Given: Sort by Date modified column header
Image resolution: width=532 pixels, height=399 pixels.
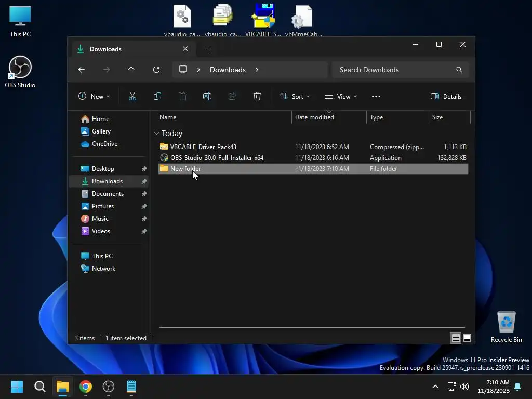Looking at the screenshot, I should [x=329, y=117].
